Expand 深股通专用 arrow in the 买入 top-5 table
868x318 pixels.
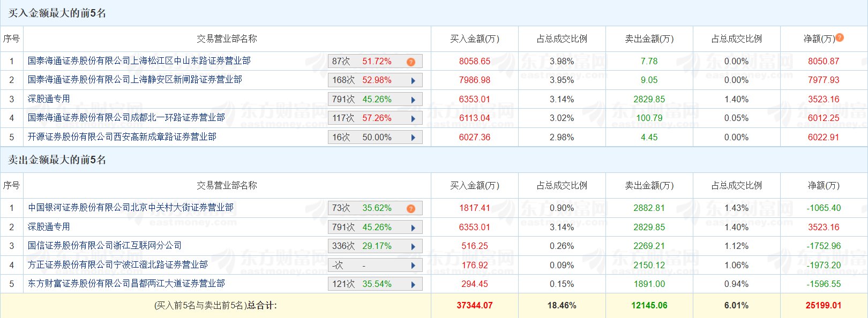coord(413,100)
